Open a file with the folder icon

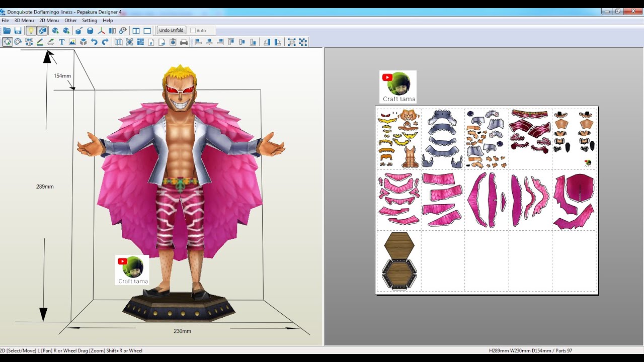[x=7, y=30]
